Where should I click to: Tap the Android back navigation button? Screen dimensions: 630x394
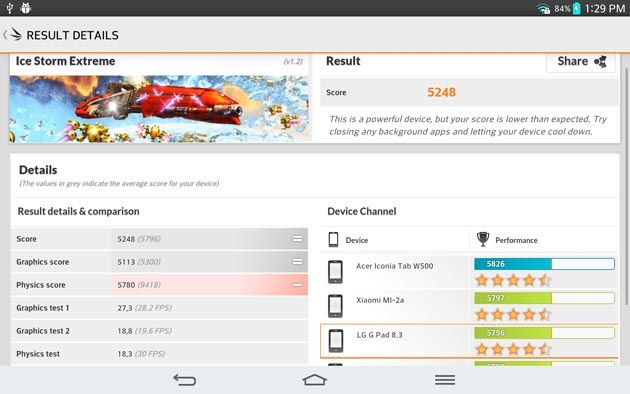click(184, 380)
